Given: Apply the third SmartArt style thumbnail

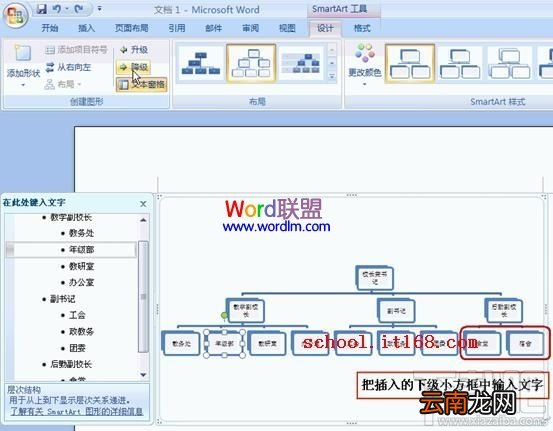Looking at the screenshot, I should tap(510, 64).
